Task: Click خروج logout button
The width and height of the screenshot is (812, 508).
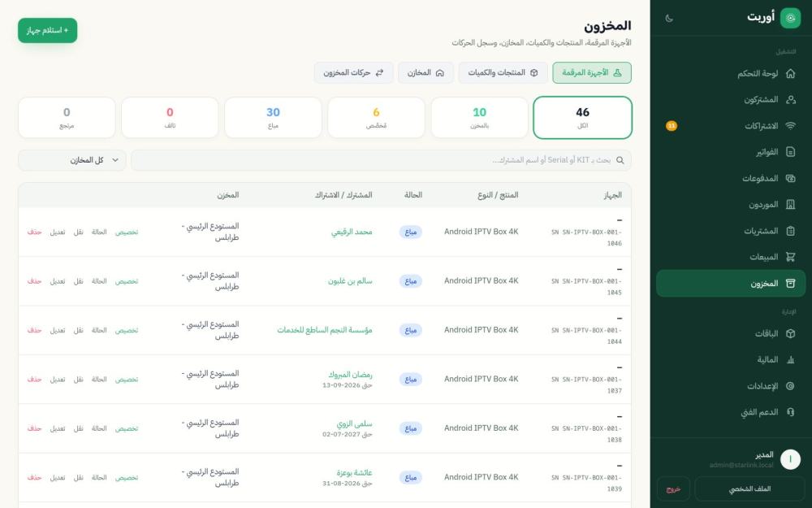Action: tap(673, 488)
